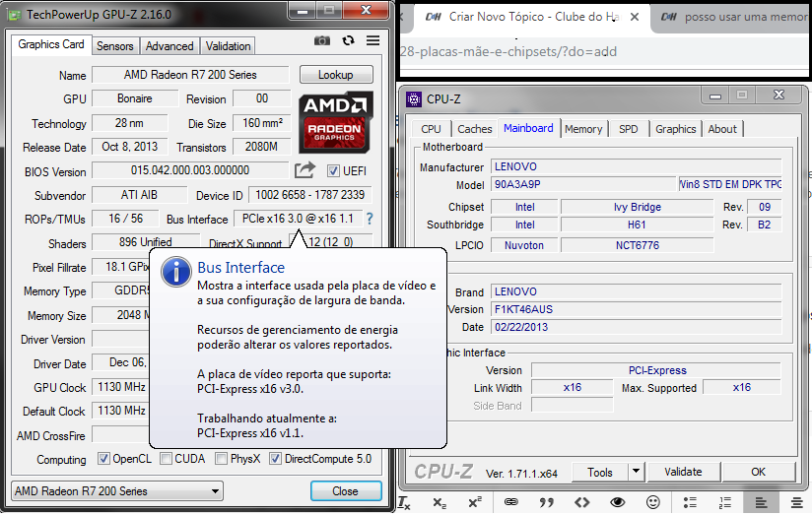Screen dimensions: 812x515
Task: Refresh GPU-Z data with circular arrows icon
Action: pyautogui.click(x=348, y=40)
